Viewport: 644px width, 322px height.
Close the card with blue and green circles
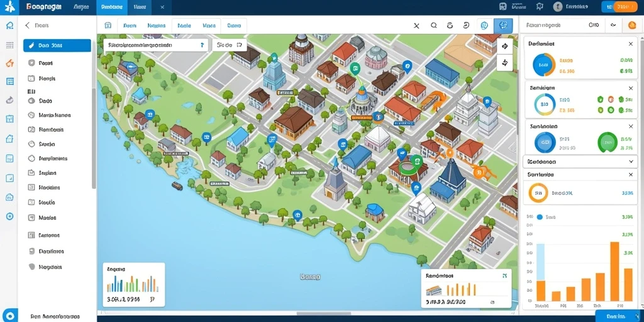(631, 126)
